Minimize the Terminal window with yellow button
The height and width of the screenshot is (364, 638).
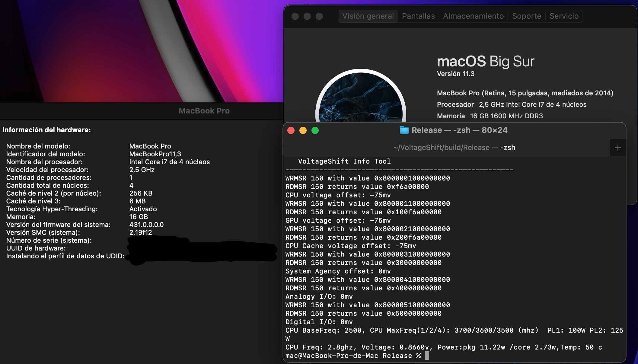[x=303, y=130]
